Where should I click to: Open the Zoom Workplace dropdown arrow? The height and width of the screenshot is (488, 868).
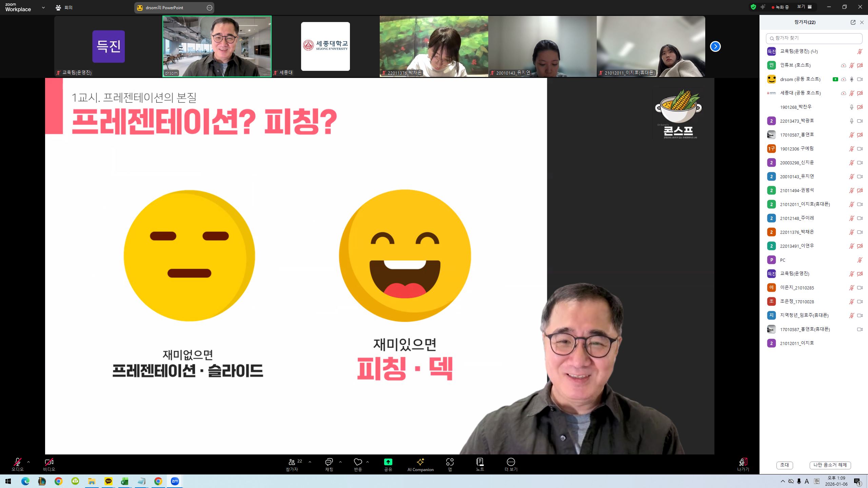point(43,7)
